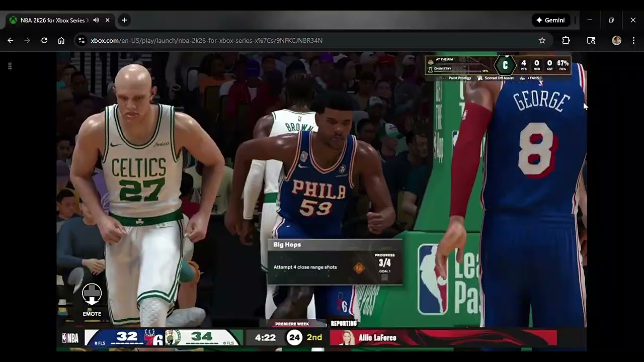Click the Allie LaForce reporter portrait
Image resolution: width=644 pixels, height=362 pixels.
coord(347,338)
